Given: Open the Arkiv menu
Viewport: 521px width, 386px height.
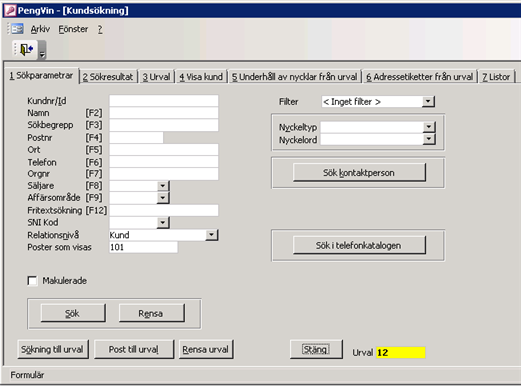Looking at the screenshot, I should click(40, 29).
